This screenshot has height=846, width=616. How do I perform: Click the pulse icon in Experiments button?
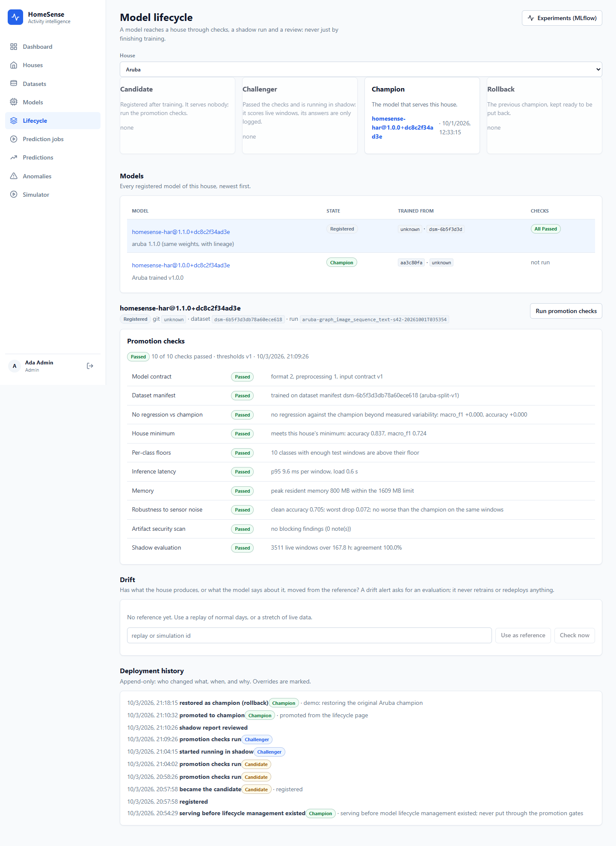(x=531, y=18)
